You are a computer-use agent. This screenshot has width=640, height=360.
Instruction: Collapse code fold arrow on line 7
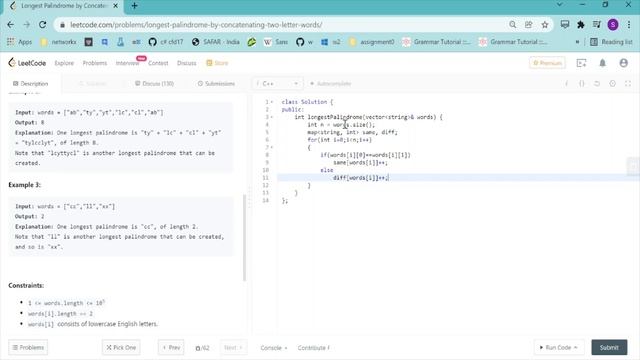coord(272,147)
